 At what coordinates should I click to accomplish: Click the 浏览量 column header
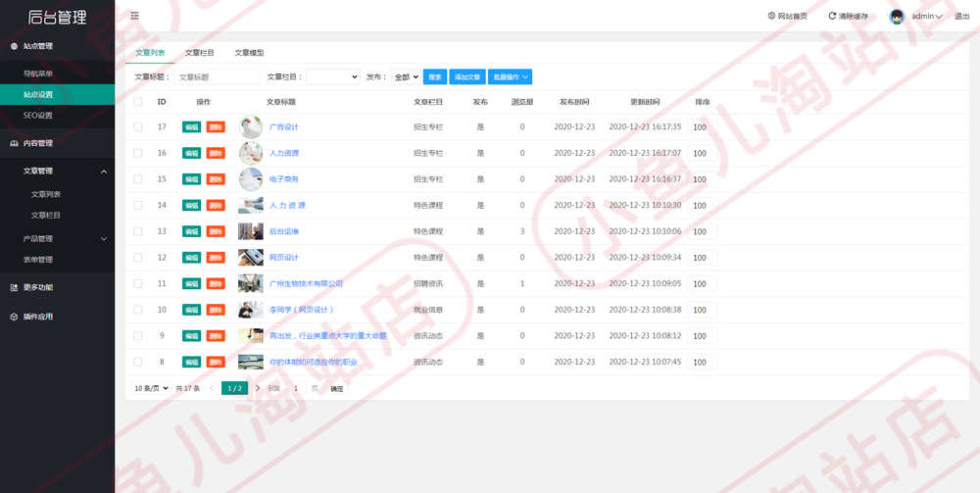522,102
